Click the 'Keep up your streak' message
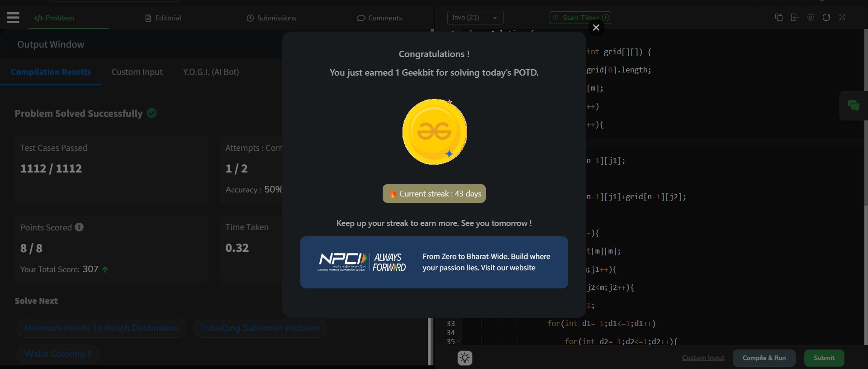This screenshot has width=868, height=369. click(x=434, y=223)
